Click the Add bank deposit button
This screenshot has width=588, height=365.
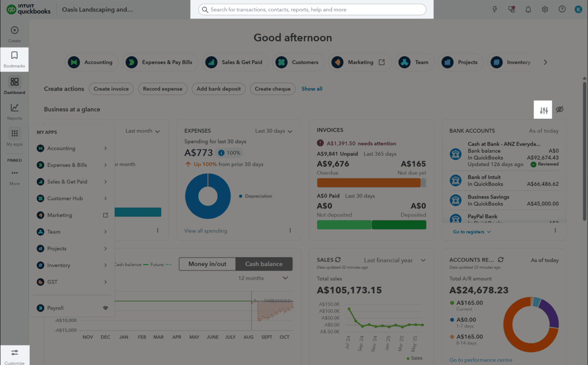(219, 89)
